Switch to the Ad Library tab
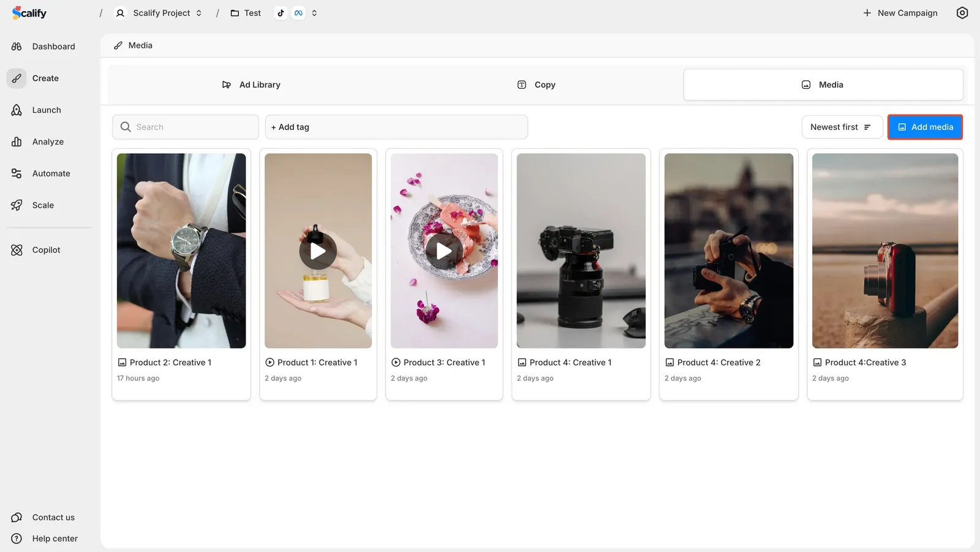The image size is (980, 552). 252,85
